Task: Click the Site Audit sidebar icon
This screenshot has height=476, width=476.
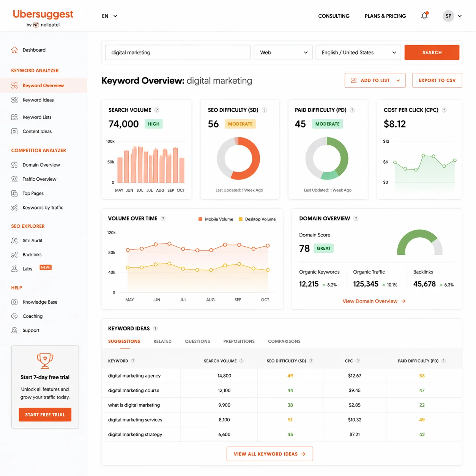Action: (14, 240)
